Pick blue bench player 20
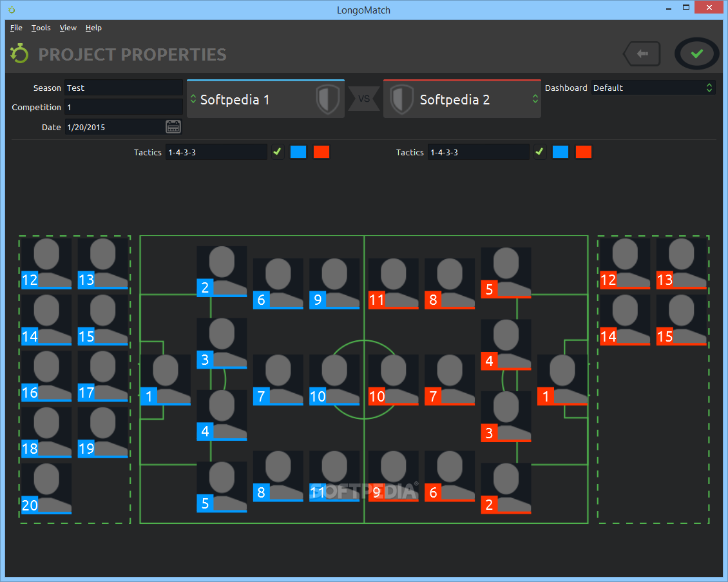Screen dimensions: 728x582 tap(46, 489)
